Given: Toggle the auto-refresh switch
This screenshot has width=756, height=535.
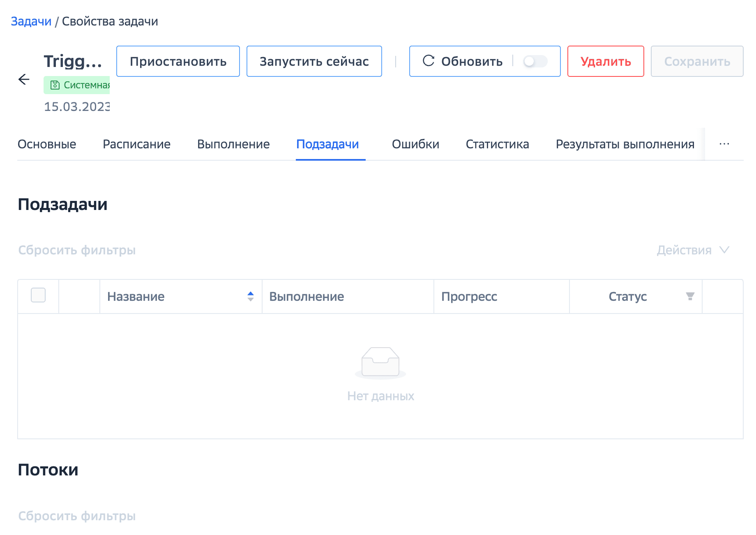Looking at the screenshot, I should click(535, 61).
